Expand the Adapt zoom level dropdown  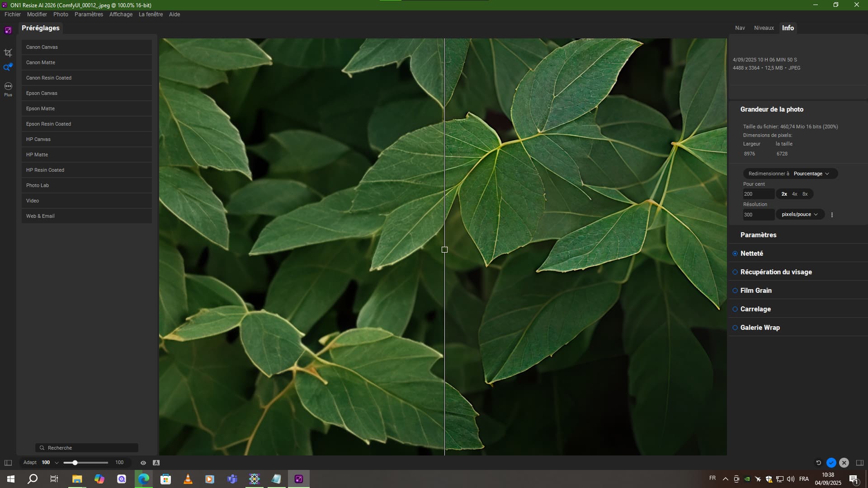pos(57,463)
